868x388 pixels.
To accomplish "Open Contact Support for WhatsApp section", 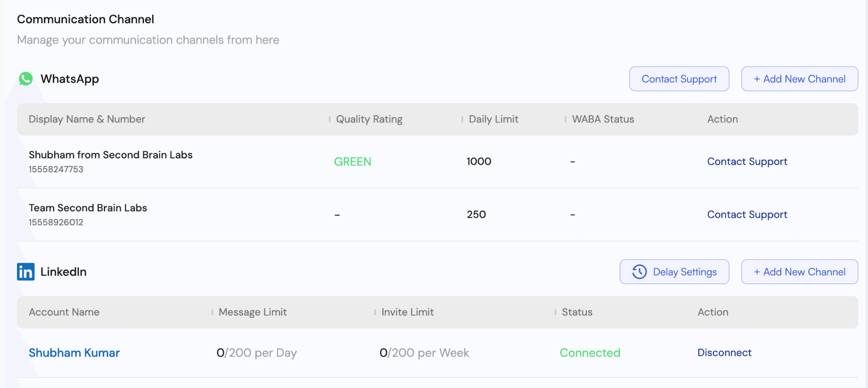I will (x=679, y=79).
